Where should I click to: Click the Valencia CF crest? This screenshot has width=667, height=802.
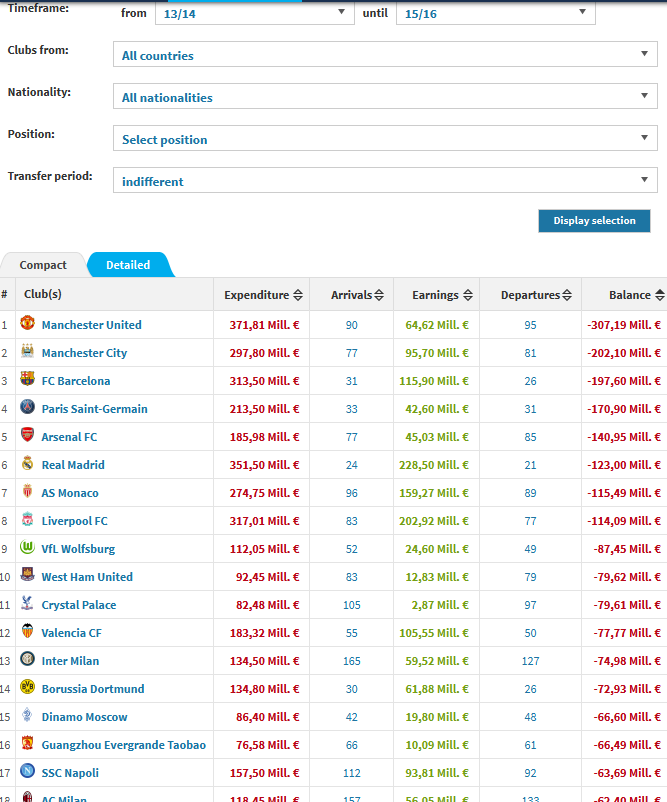point(28,631)
